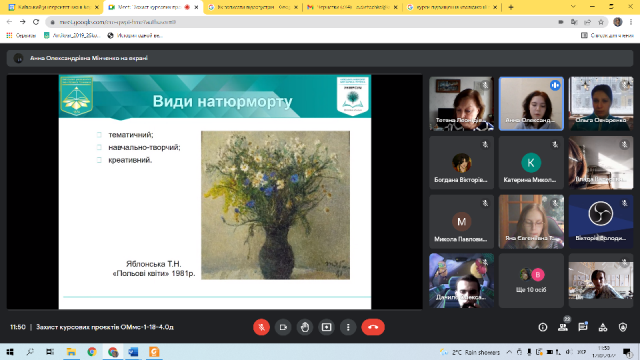Open host controls shield icon
640x360 pixels.
[623, 327]
